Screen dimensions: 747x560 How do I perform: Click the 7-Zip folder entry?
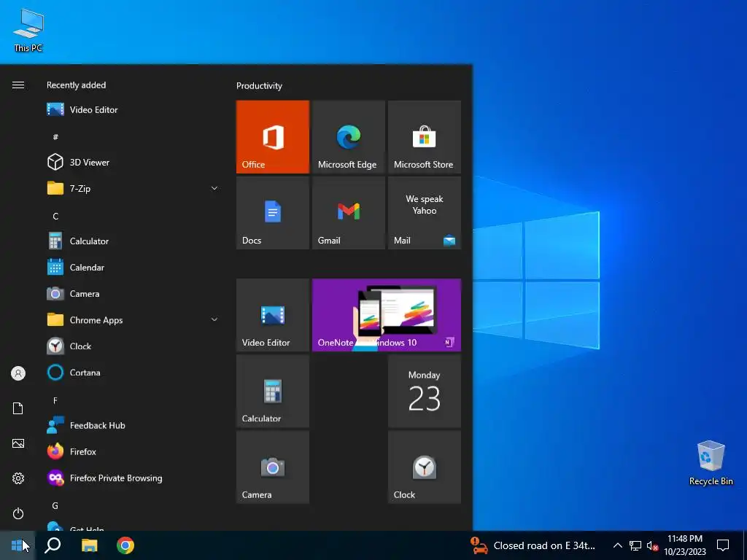tap(133, 189)
